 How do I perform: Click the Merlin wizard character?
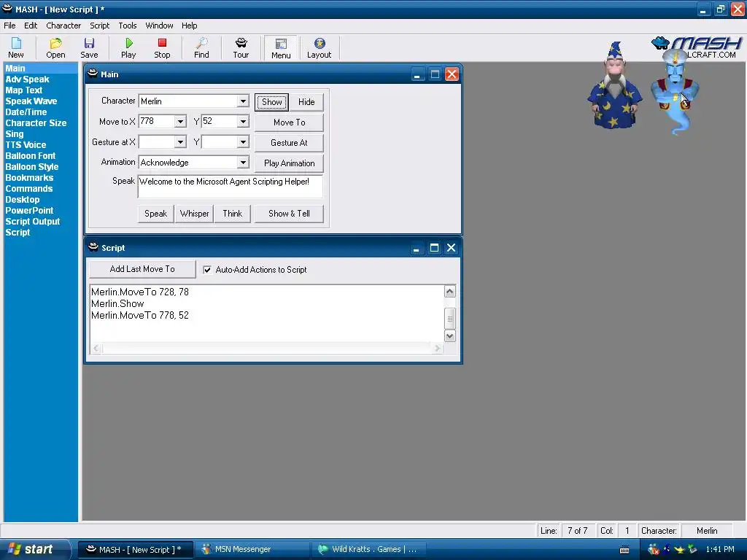click(x=614, y=86)
